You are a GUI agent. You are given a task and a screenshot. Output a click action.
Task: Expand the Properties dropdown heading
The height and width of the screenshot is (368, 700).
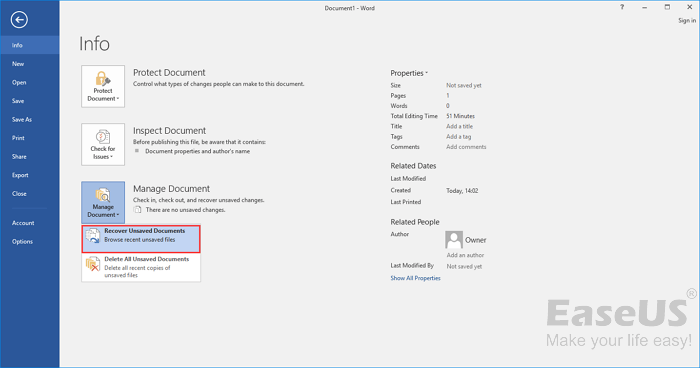coord(409,73)
